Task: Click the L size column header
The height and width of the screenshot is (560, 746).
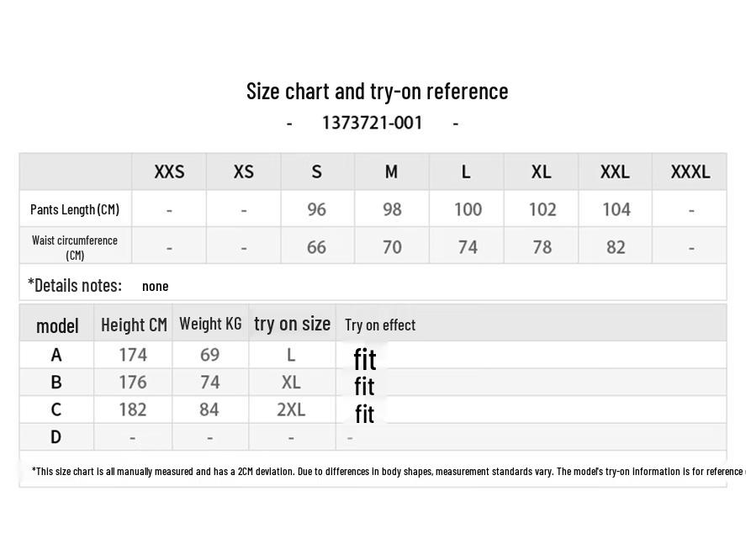Action: (x=466, y=172)
